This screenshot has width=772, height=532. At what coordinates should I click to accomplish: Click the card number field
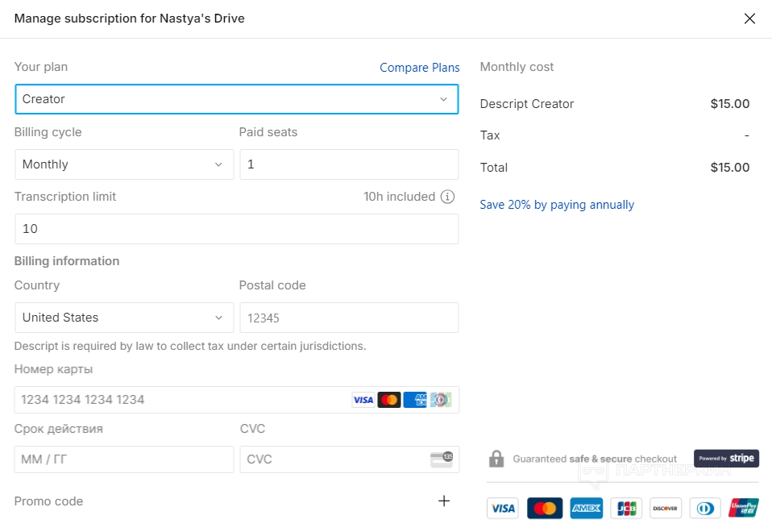pyautogui.click(x=181, y=400)
